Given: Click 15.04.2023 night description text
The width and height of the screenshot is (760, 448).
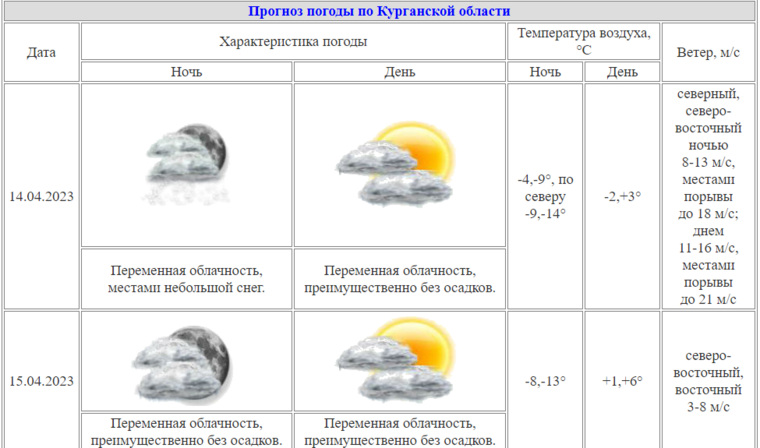Looking at the screenshot, I should coord(187,432).
